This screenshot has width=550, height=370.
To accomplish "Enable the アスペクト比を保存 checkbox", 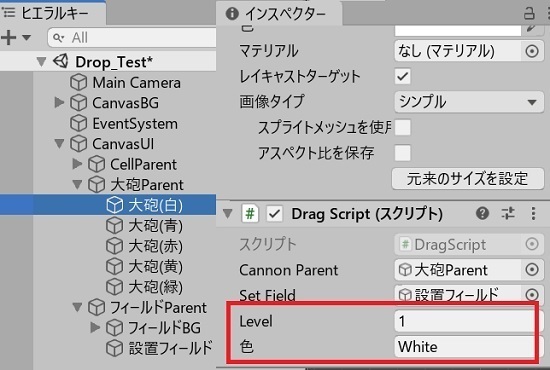I will tap(403, 153).
